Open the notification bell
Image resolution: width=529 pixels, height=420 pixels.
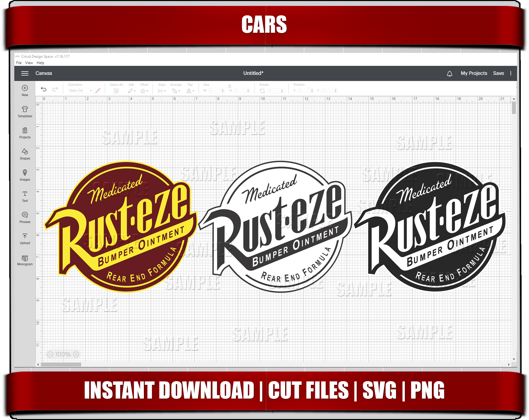click(x=450, y=73)
